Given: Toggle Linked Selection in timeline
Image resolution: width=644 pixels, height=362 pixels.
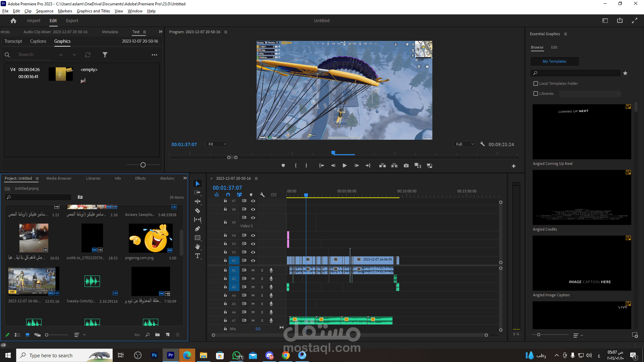Looking at the screenshot, I should click(239, 195).
